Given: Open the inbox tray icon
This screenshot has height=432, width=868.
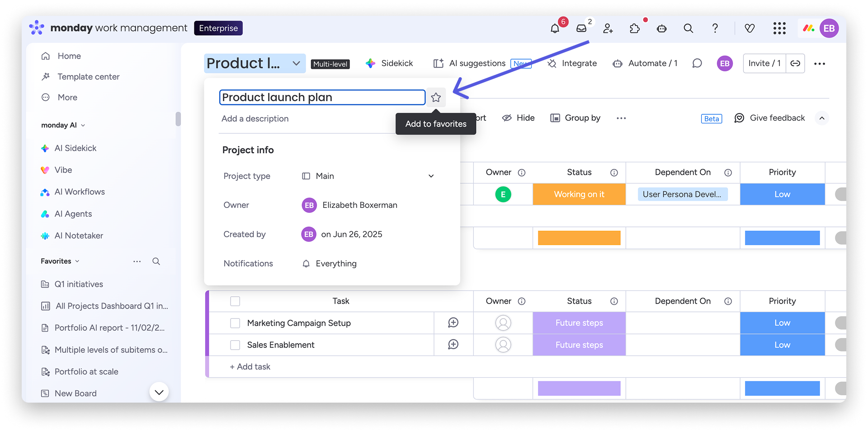Looking at the screenshot, I should (581, 28).
